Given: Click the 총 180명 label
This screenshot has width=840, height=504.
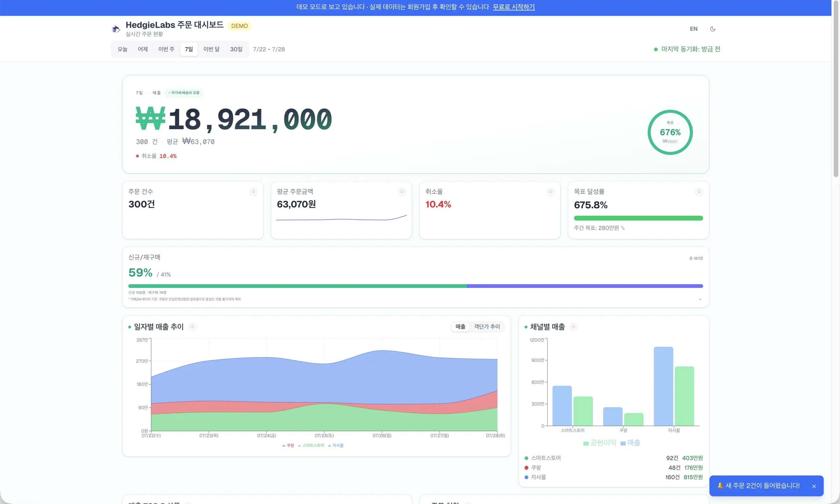Looking at the screenshot, I should [696, 258].
